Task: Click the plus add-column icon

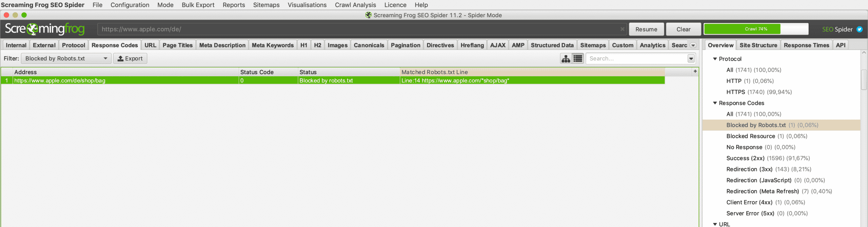Action: (x=695, y=71)
